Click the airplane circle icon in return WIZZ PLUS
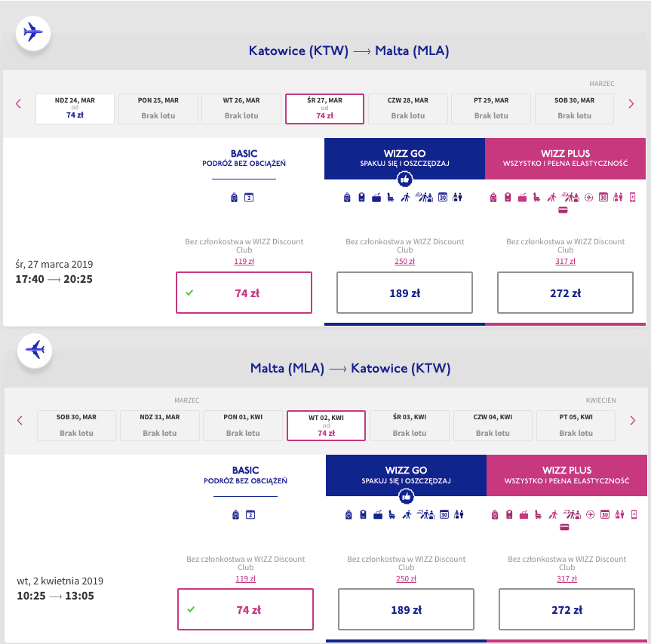The width and height of the screenshot is (651, 644). tap(591, 514)
